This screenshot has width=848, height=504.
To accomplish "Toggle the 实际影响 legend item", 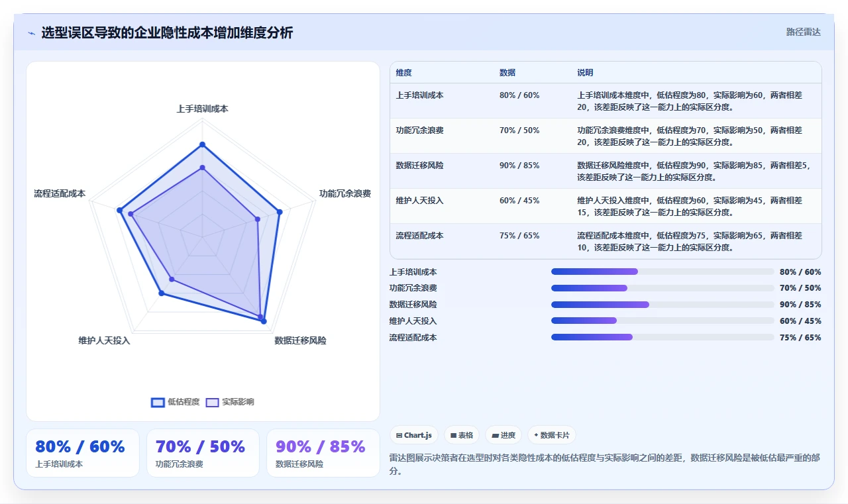I will pos(230,402).
